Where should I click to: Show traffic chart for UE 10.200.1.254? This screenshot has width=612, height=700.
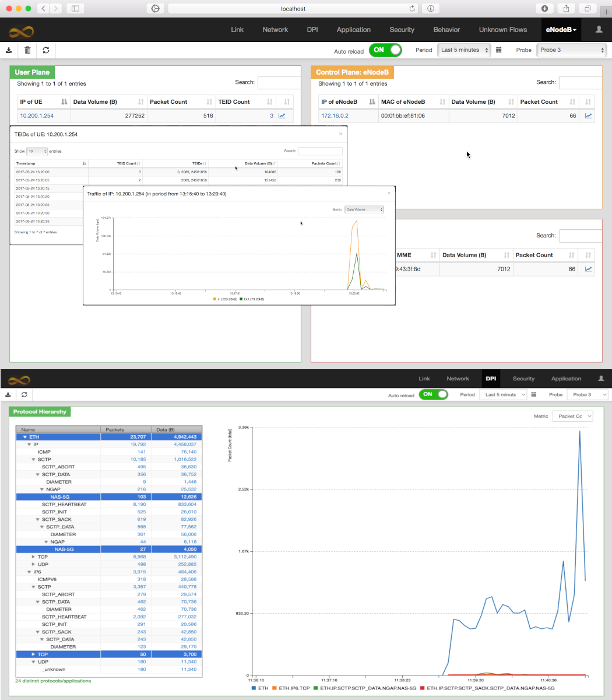pos(282,116)
